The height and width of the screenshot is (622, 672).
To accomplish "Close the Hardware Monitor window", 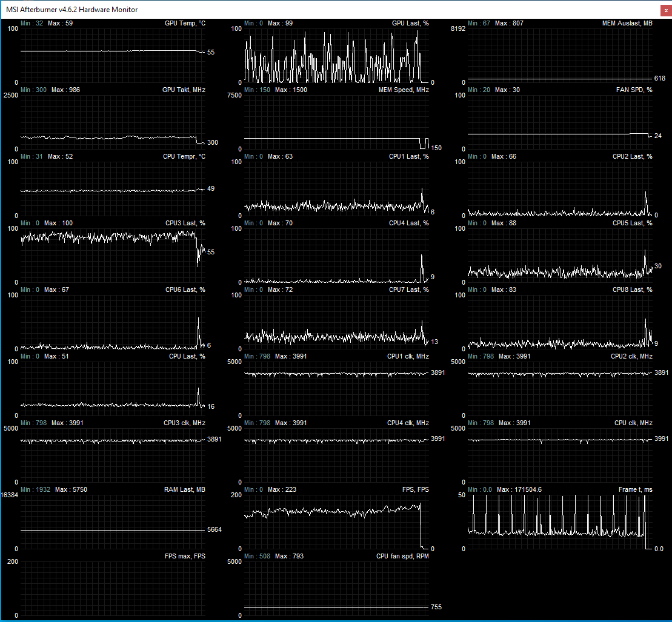I will [x=666, y=10].
